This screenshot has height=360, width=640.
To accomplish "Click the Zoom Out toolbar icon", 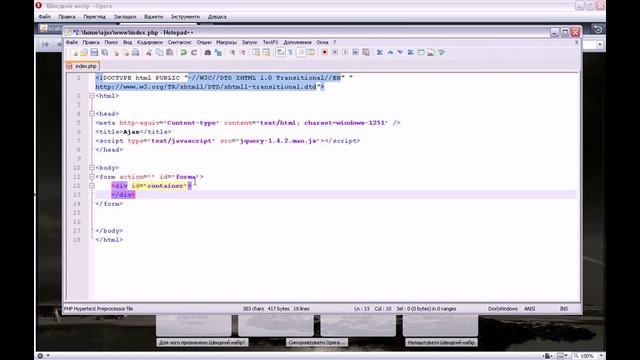I will point(242,53).
